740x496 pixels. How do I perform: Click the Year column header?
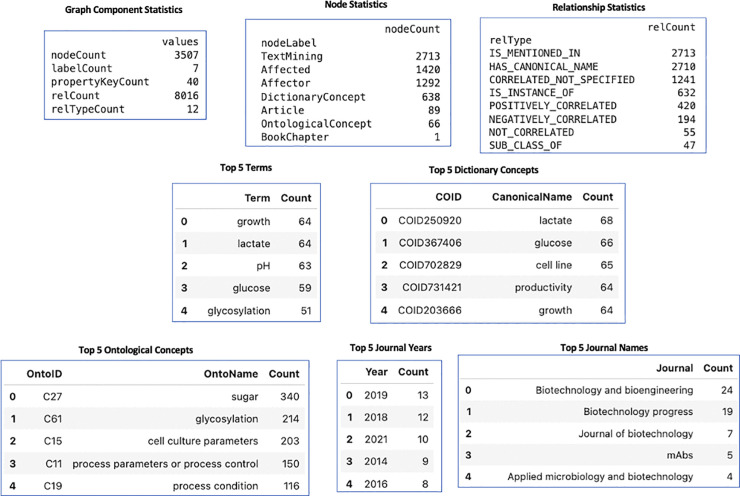376,372
